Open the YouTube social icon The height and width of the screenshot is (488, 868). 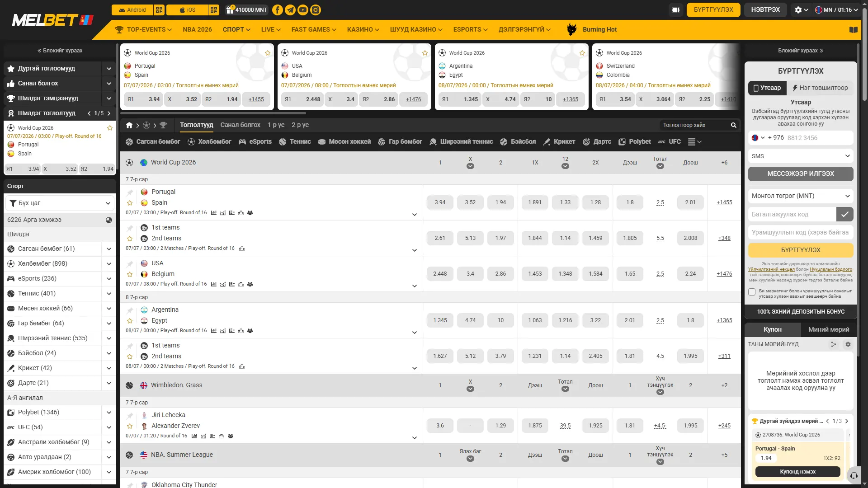coord(303,9)
